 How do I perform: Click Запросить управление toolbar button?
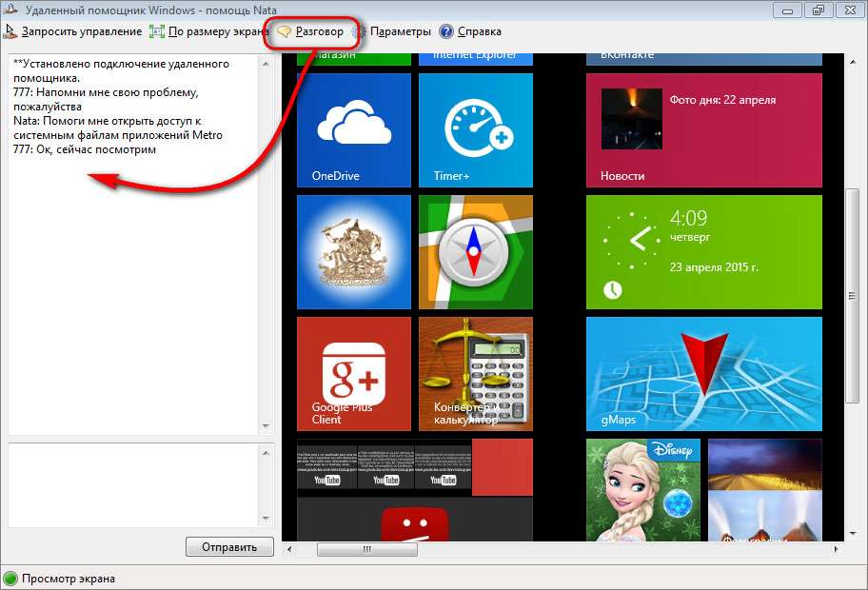tap(72, 31)
